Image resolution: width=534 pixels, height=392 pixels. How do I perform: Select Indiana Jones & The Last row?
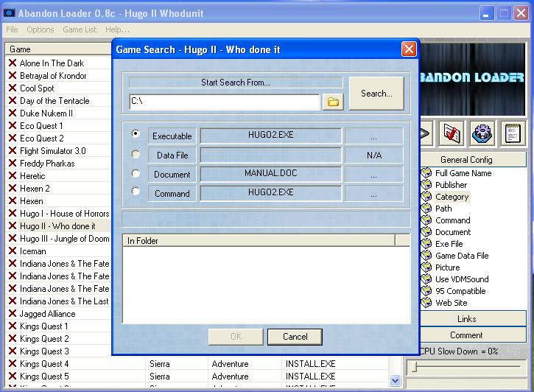tap(64, 301)
